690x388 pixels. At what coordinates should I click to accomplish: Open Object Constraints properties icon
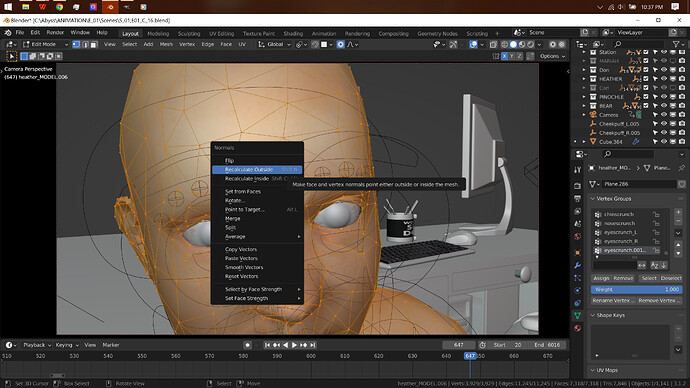pyautogui.click(x=577, y=303)
